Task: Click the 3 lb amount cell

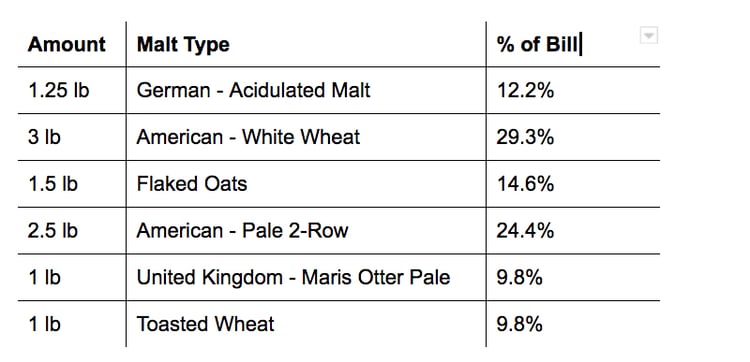Action: point(72,137)
